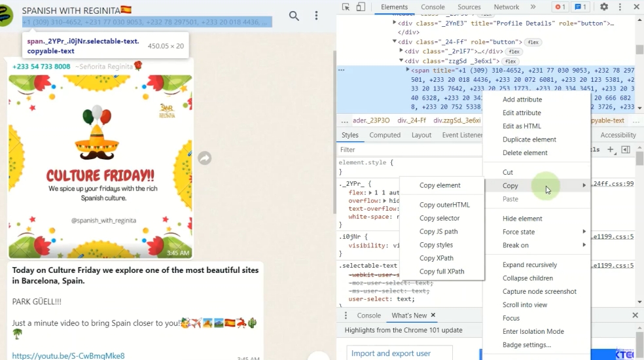
Task: Select Edit as HTML
Action: [x=537, y=126]
